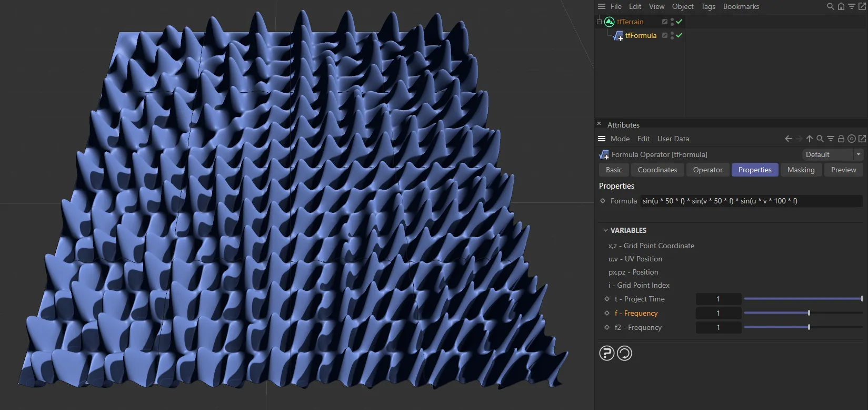Click the home icon in Object Manager
The width and height of the screenshot is (868, 410).
click(841, 6)
